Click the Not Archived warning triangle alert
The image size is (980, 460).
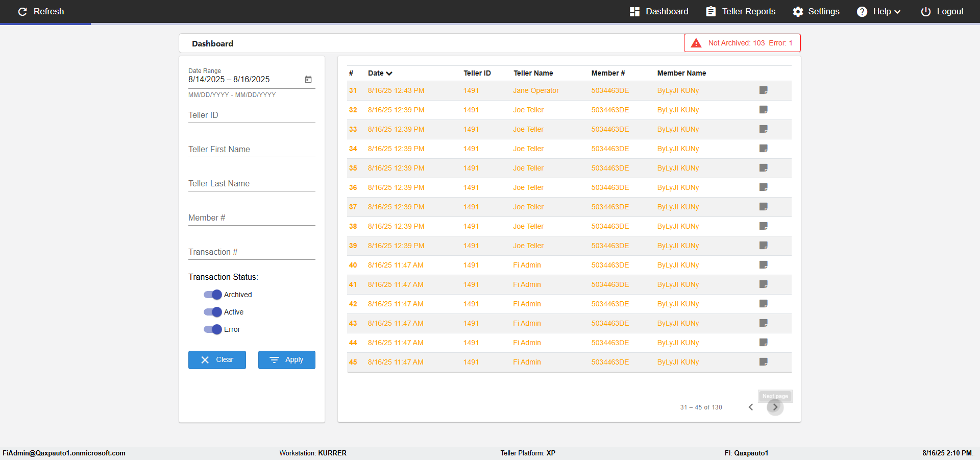pos(696,43)
